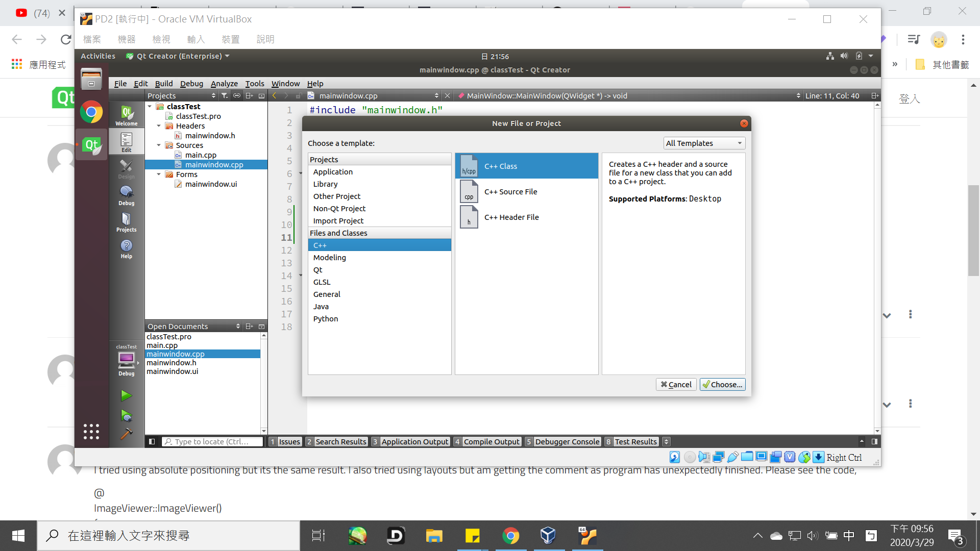Click the Build hammer icon

click(126, 434)
